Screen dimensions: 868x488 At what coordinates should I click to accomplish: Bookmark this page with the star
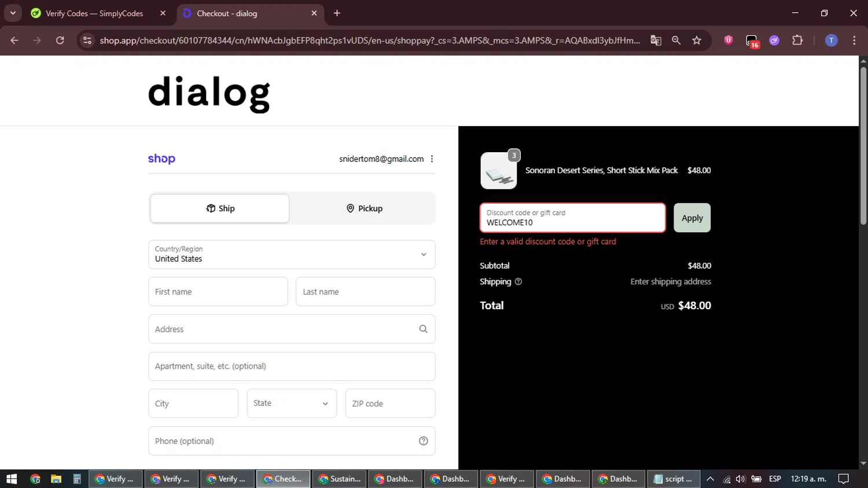pos(697,41)
